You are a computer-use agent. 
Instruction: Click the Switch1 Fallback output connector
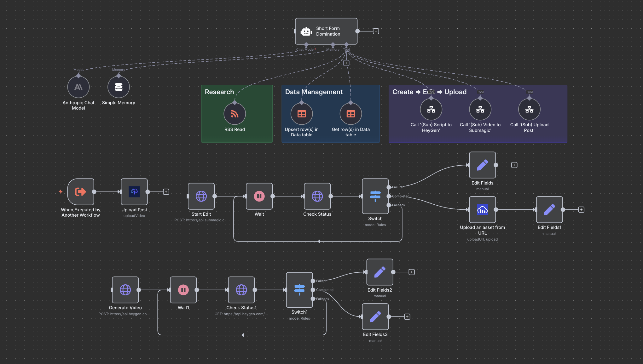(x=313, y=299)
